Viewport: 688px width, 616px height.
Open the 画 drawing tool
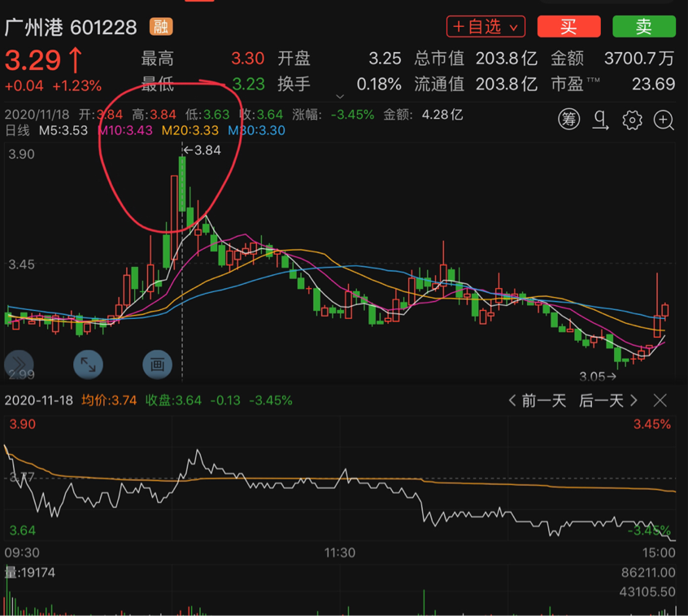point(158,365)
